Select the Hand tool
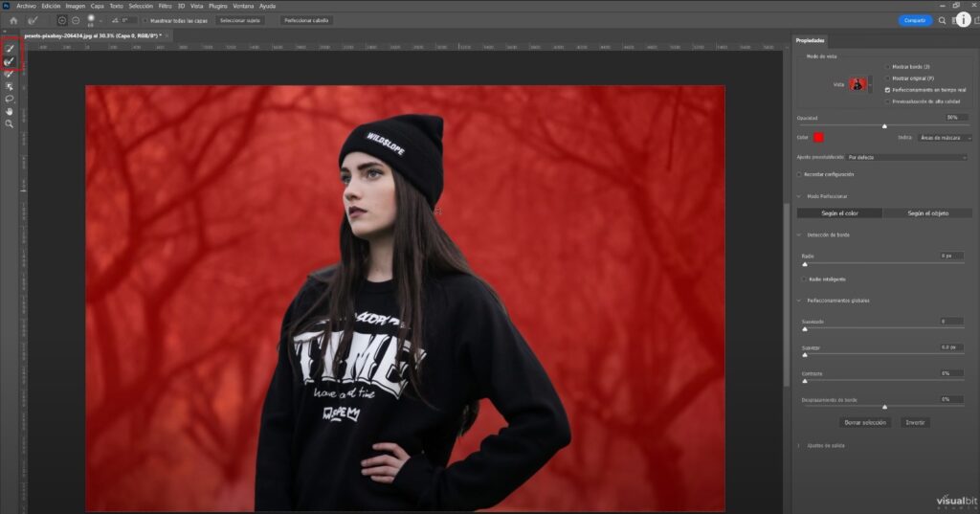 pos(10,111)
